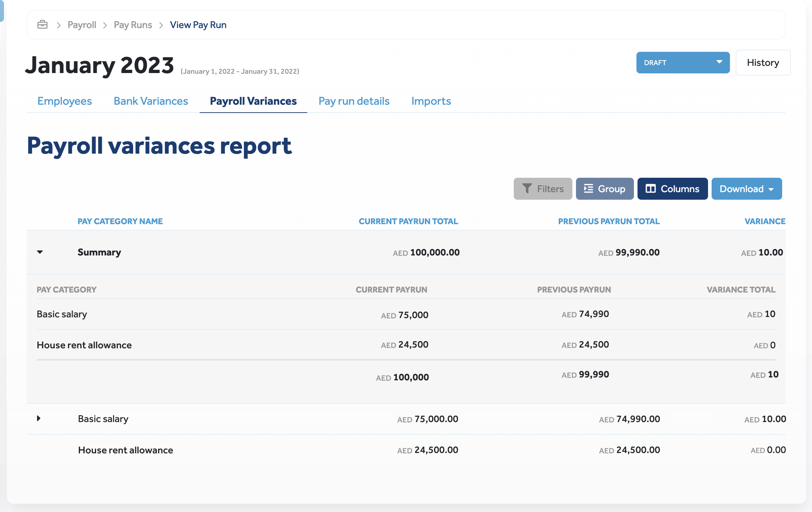Select the House rent allowance bottom row

125,450
